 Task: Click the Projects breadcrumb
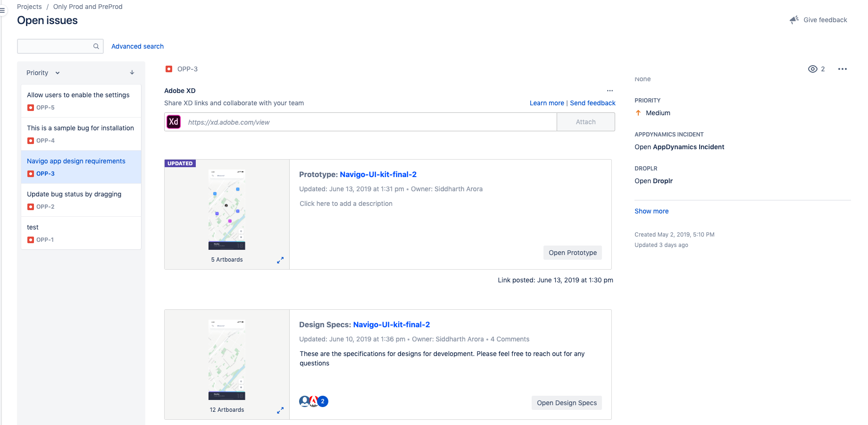[29, 7]
